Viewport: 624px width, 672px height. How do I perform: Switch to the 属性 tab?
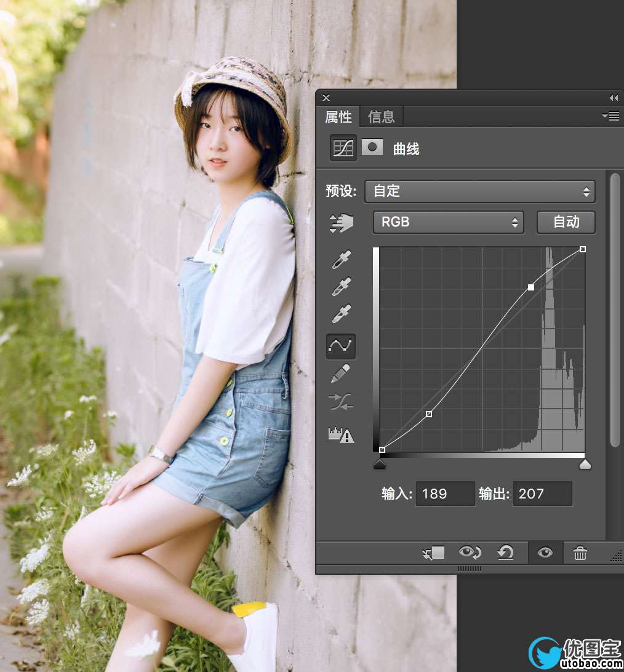pos(338,116)
